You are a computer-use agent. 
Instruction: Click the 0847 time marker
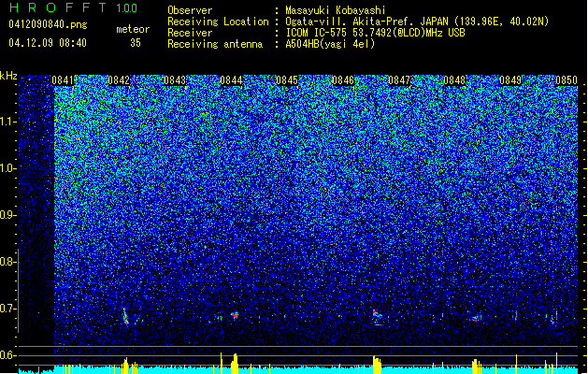399,80
